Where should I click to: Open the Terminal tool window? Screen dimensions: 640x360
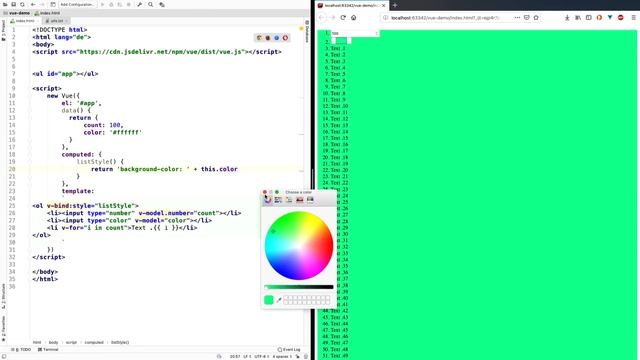48,349
